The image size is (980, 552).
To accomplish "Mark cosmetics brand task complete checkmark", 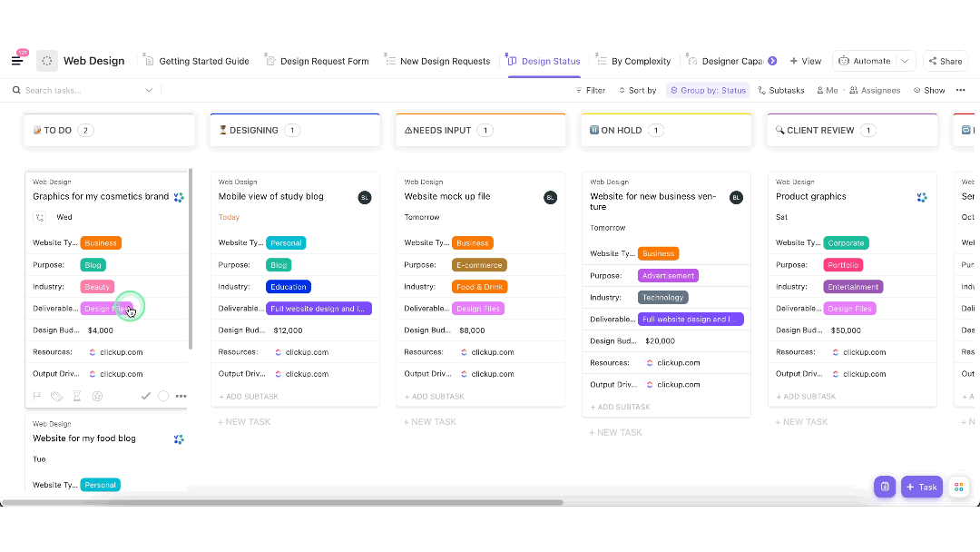I will coord(145,396).
